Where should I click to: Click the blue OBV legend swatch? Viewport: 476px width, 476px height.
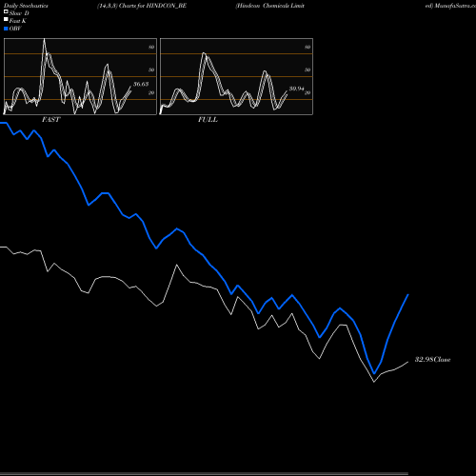[6, 29]
